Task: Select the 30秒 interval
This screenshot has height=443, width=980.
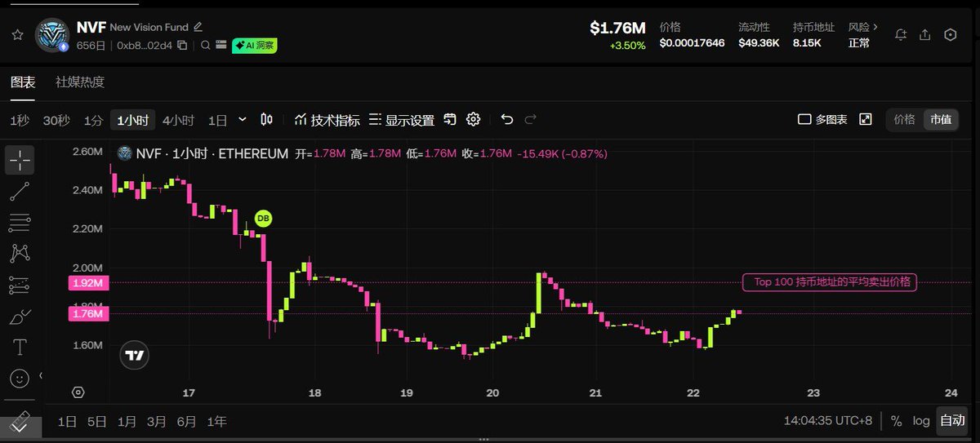Action: [x=56, y=120]
